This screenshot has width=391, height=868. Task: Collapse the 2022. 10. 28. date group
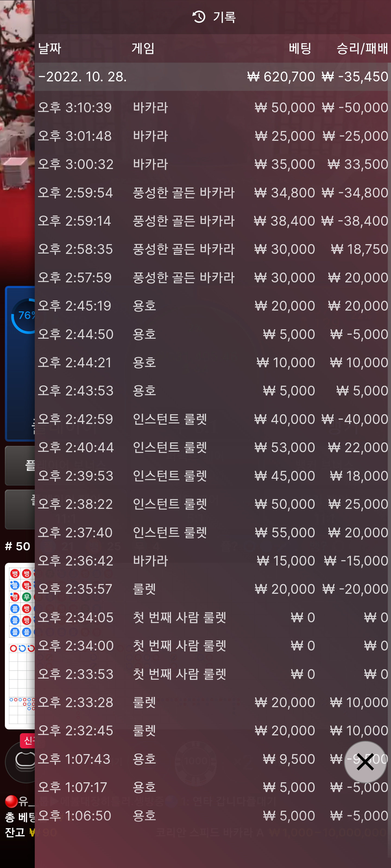tap(213, 77)
